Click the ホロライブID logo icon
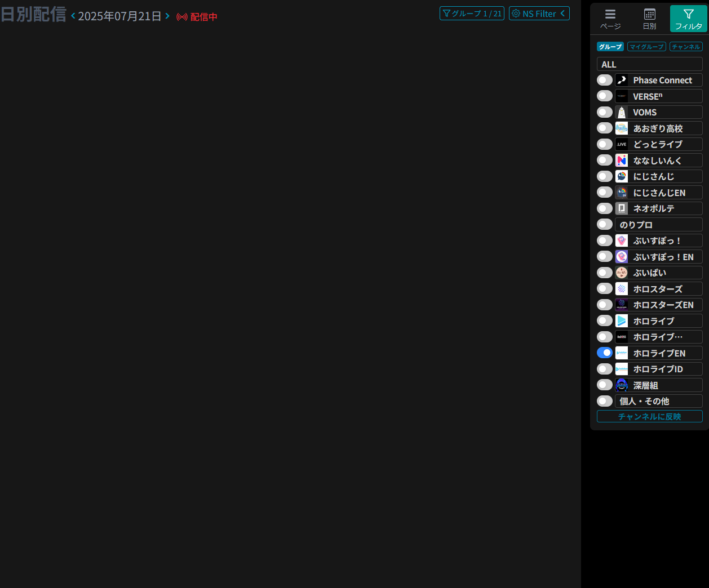 (x=622, y=369)
